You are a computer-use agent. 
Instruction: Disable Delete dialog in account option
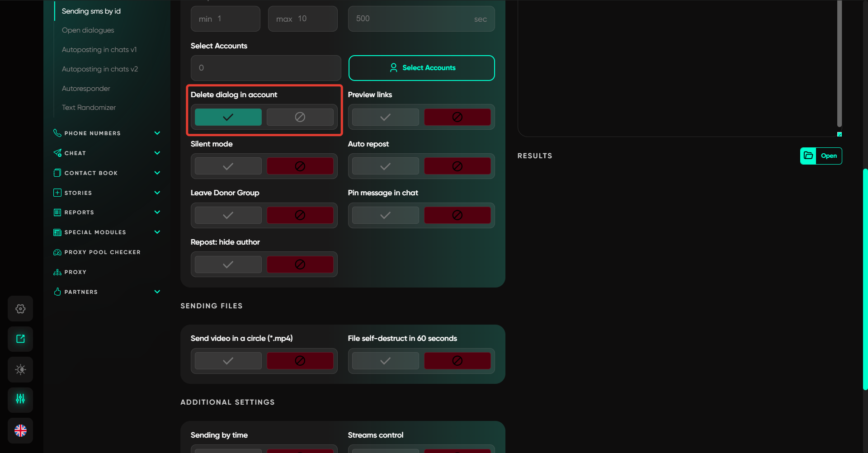pyautogui.click(x=300, y=117)
